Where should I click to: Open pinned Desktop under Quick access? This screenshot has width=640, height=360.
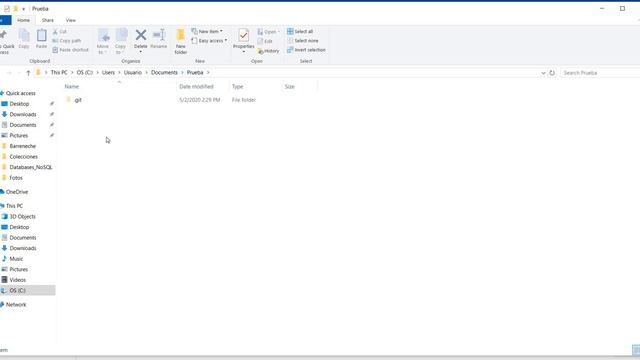[x=19, y=104]
